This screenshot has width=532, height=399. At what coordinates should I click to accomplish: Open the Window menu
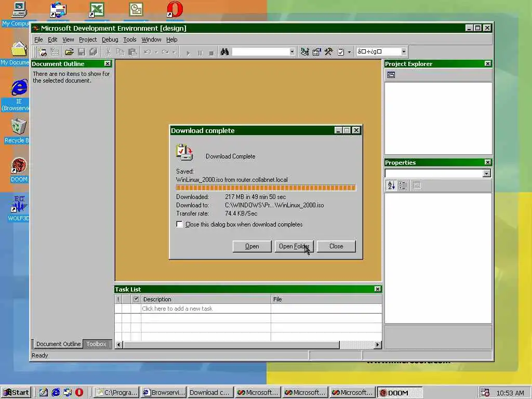[151, 39]
